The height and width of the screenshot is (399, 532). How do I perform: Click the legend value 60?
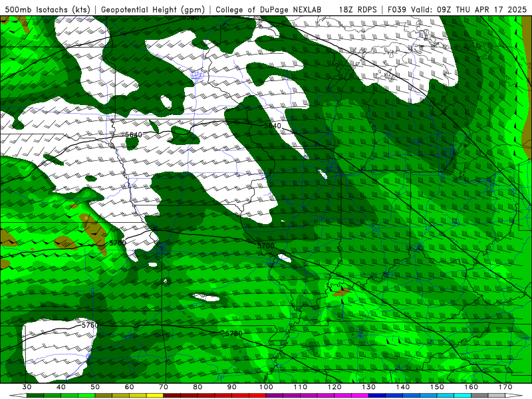[129, 387]
